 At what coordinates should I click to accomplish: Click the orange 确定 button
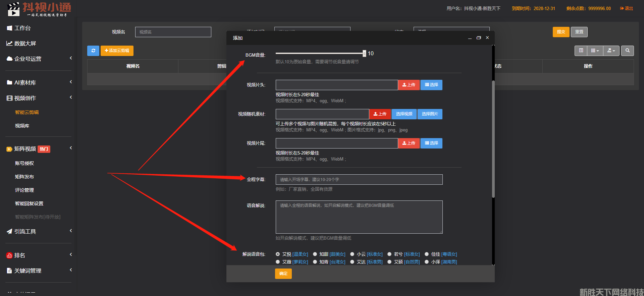(x=283, y=274)
